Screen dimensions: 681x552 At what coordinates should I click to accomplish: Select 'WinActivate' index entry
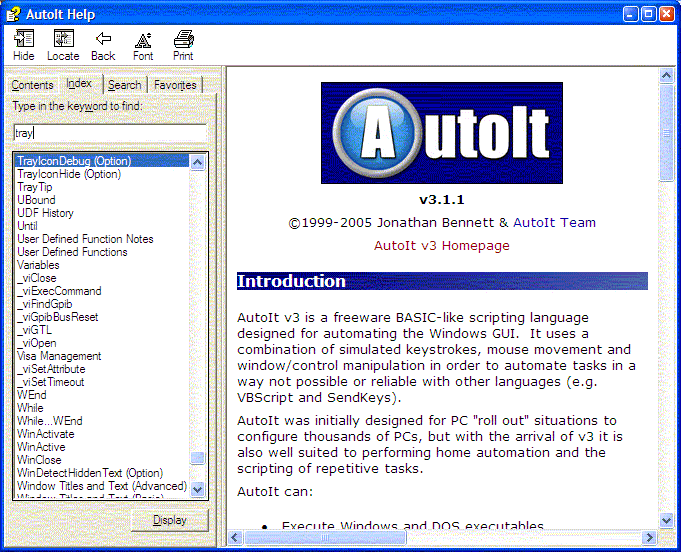pos(46,434)
